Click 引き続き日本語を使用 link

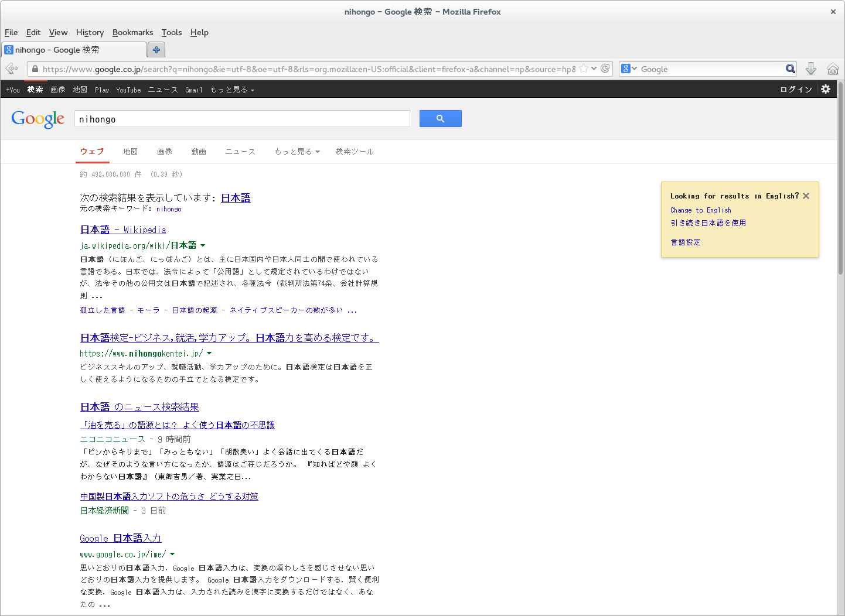pos(708,223)
